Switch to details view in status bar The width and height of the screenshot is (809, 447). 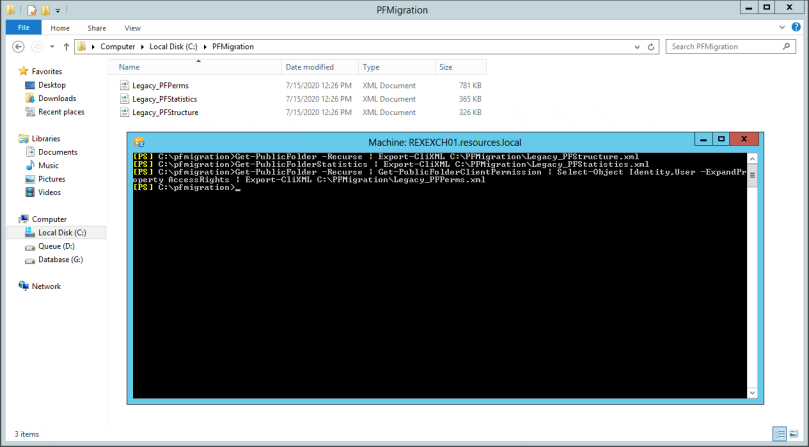pos(780,434)
